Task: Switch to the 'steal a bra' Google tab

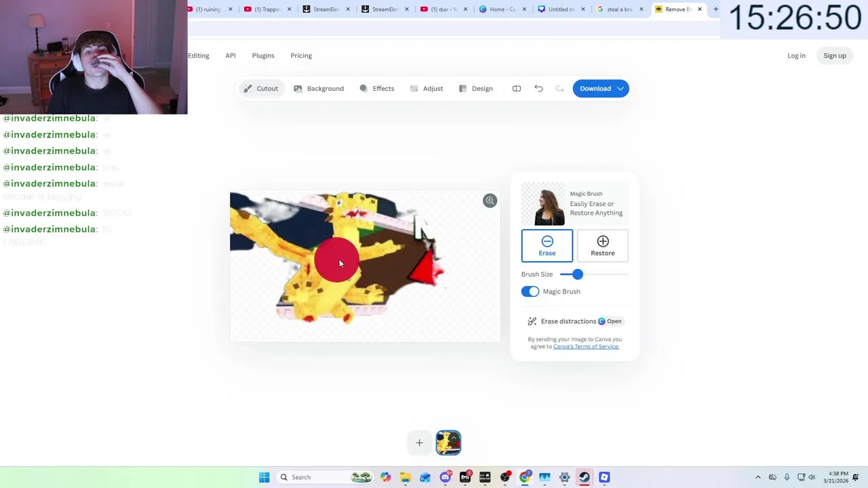Action: 620,9
